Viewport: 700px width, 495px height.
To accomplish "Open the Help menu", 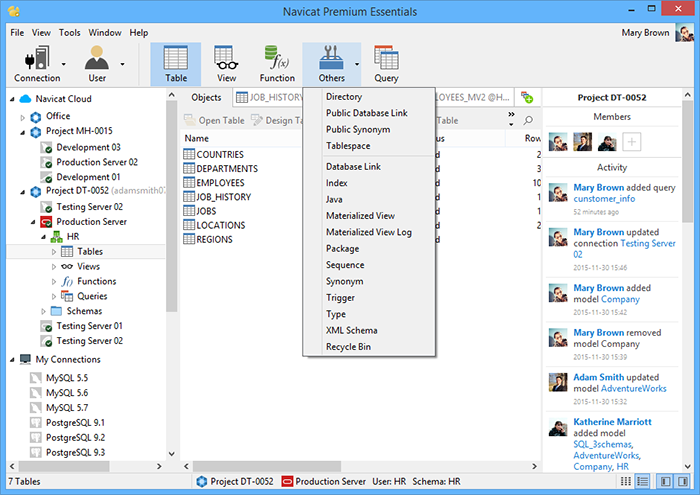I will tap(139, 33).
